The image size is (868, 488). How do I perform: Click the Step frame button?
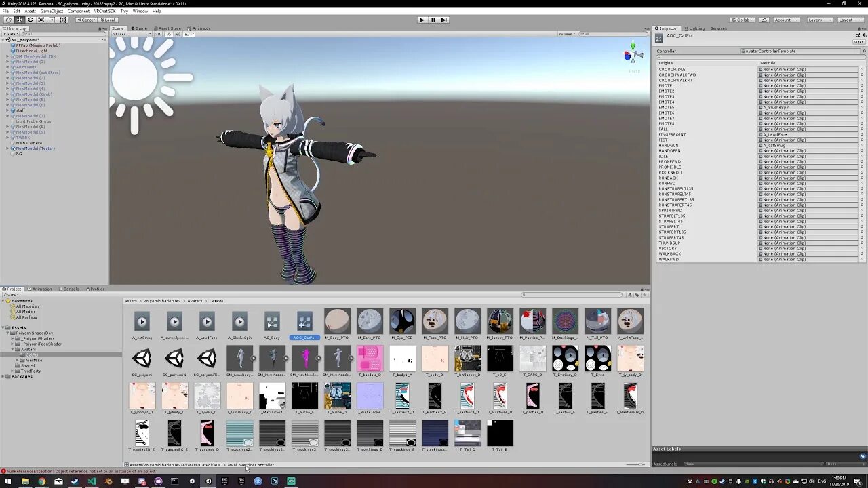click(x=443, y=20)
